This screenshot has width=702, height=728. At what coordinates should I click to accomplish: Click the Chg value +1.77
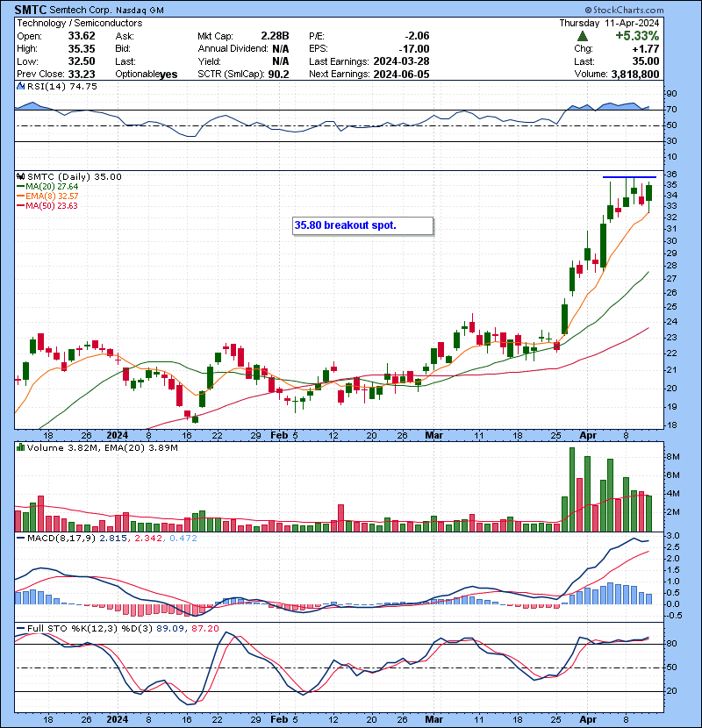tap(646, 49)
